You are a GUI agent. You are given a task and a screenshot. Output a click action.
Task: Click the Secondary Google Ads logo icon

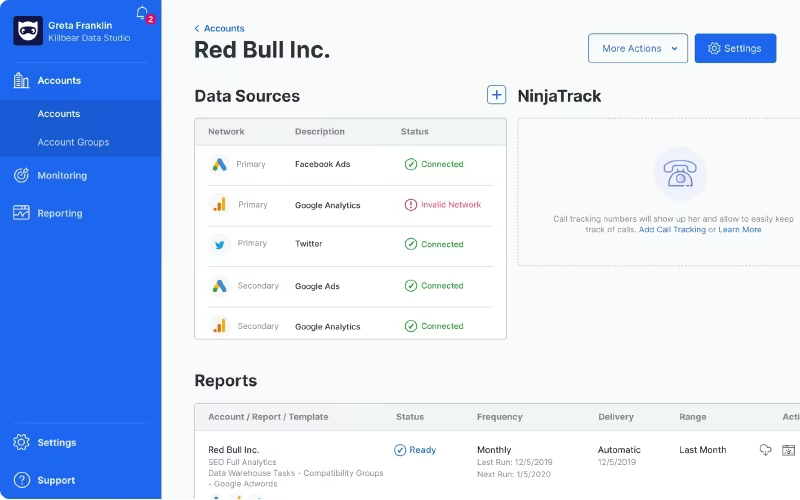click(x=219, y=286)
